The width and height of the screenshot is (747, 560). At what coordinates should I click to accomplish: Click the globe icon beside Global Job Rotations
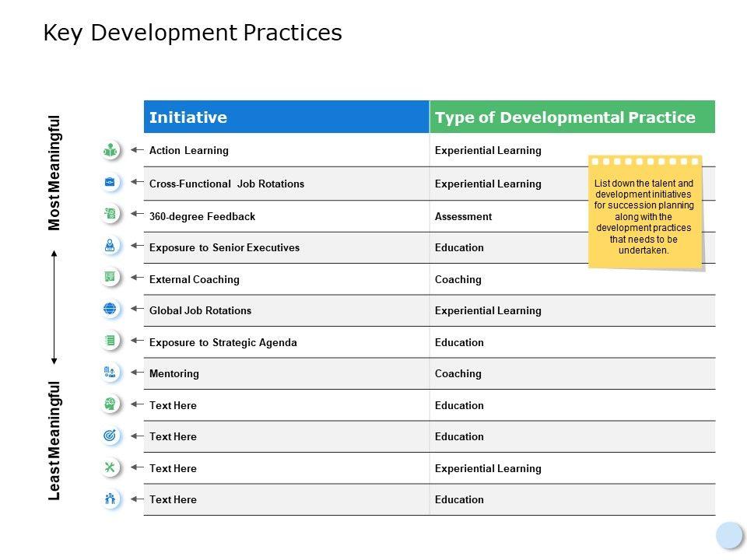(x=110, y=309)
